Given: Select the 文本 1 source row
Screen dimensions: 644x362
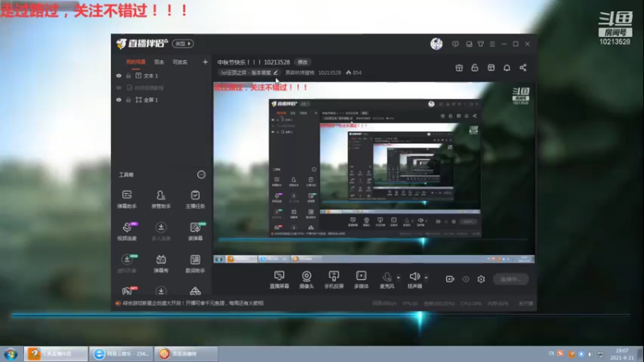Looking at the screenshot, I should pyautogui.click(x=162, y=76).
